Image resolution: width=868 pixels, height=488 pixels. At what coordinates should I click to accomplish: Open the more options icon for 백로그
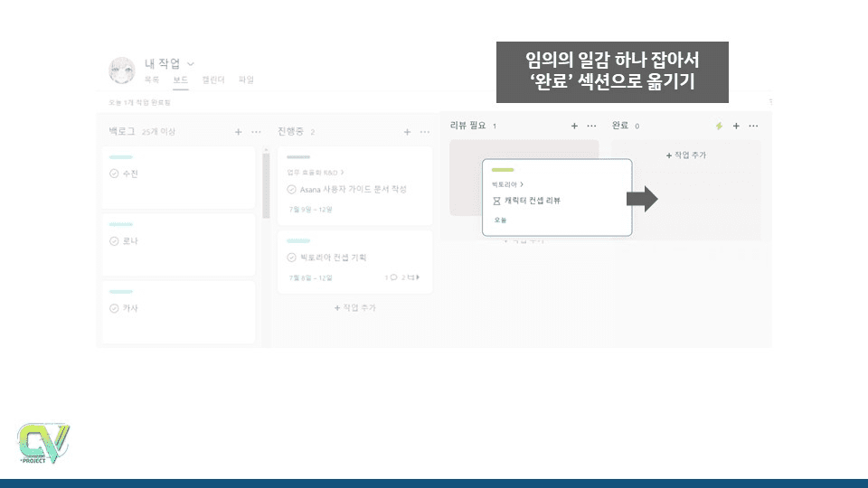point(257,132)
